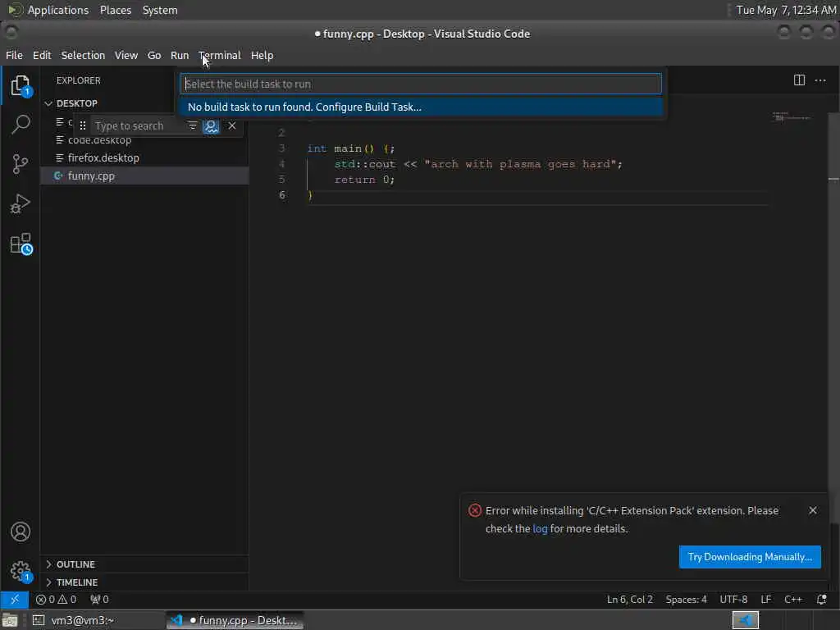840x630 pixels.
Task: Open the View menu
Action: coord(126,55)
